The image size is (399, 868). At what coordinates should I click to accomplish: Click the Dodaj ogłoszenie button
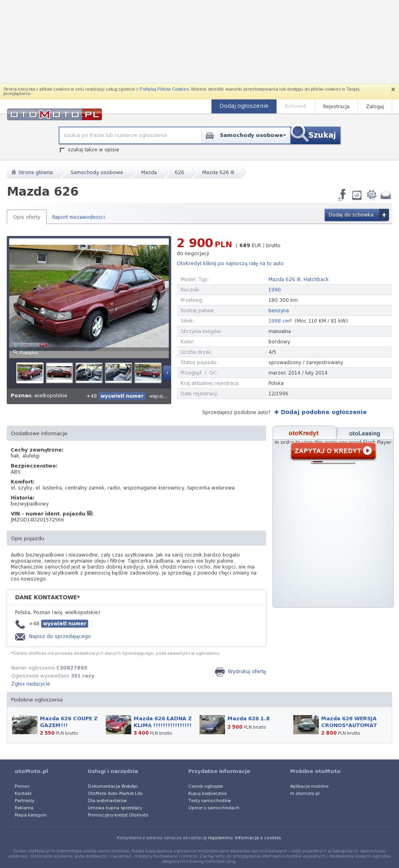(x=244, y=106)
